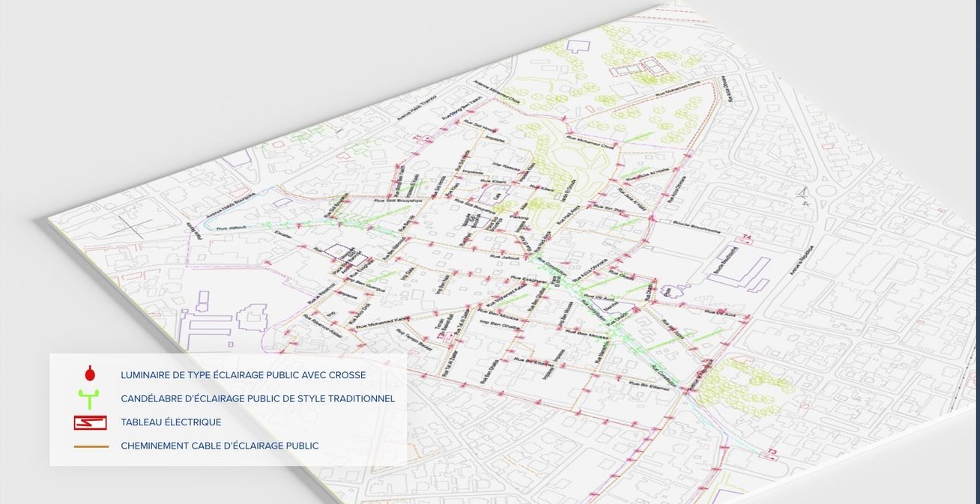Select the north arrow compass on the map
The image size is (980, 504).
805,196
